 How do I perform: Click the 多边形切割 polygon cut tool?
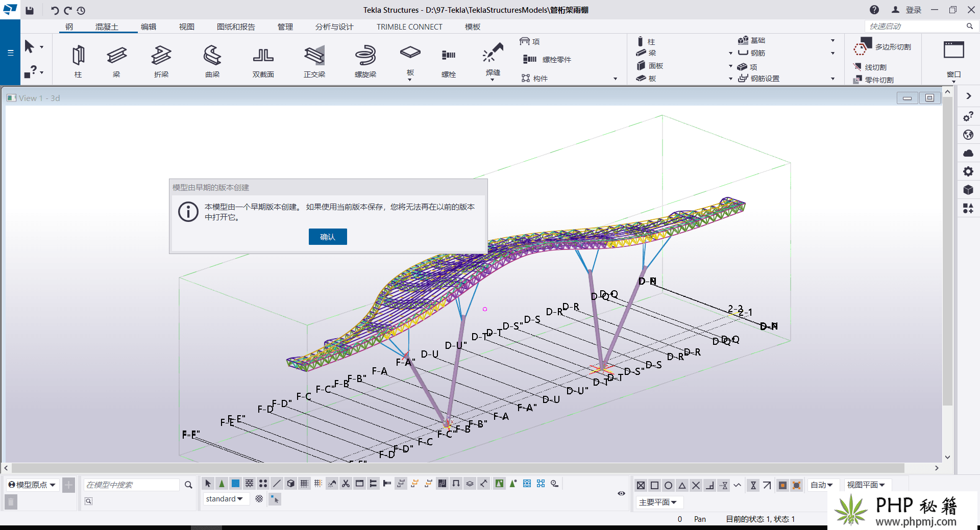[x=883, y=47]
